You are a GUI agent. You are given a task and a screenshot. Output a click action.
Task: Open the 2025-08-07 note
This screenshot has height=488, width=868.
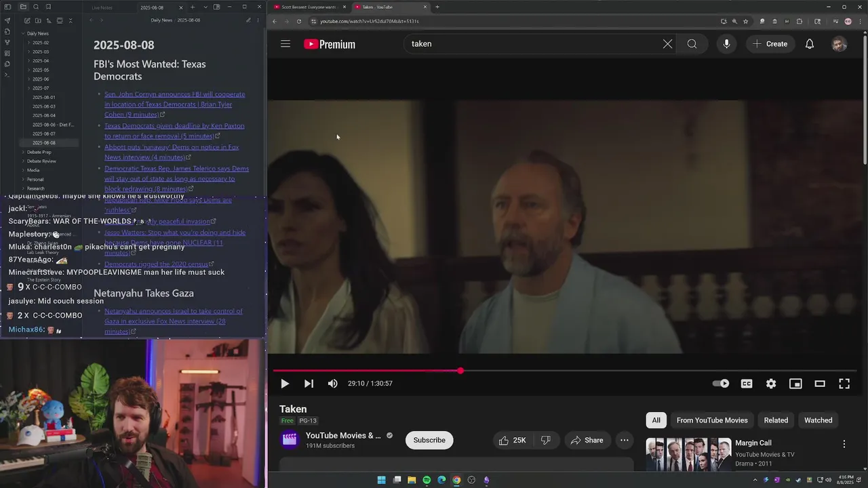point(44,134)
